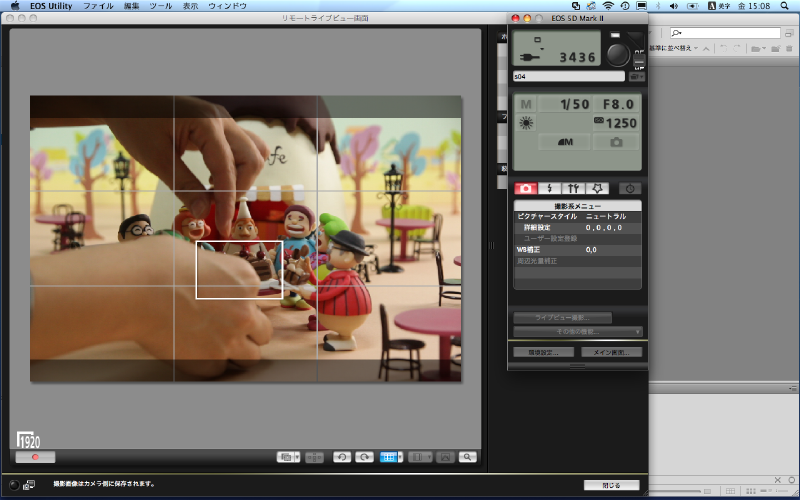This screenshot has height=500, width=800.
Task: Open the star My Menu tab
Action: click(597, 188)
